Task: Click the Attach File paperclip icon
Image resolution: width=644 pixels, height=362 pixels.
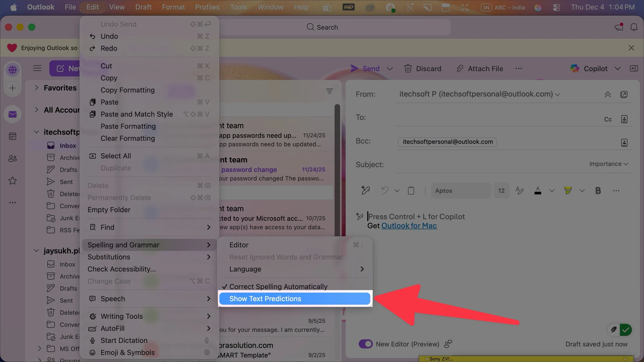Action: tap(460, 68)
